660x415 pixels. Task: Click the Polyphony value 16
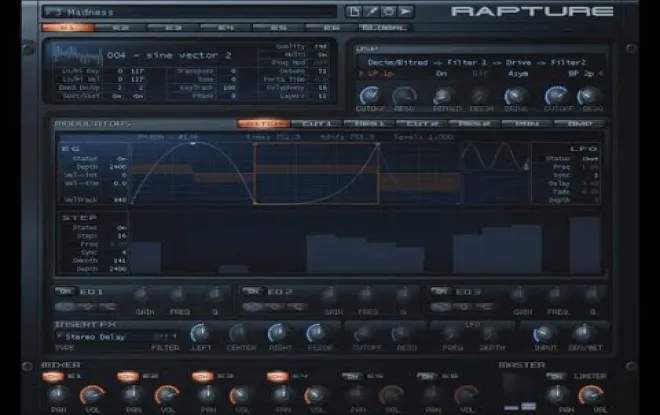pyautogui.click(x=322, y=88)
